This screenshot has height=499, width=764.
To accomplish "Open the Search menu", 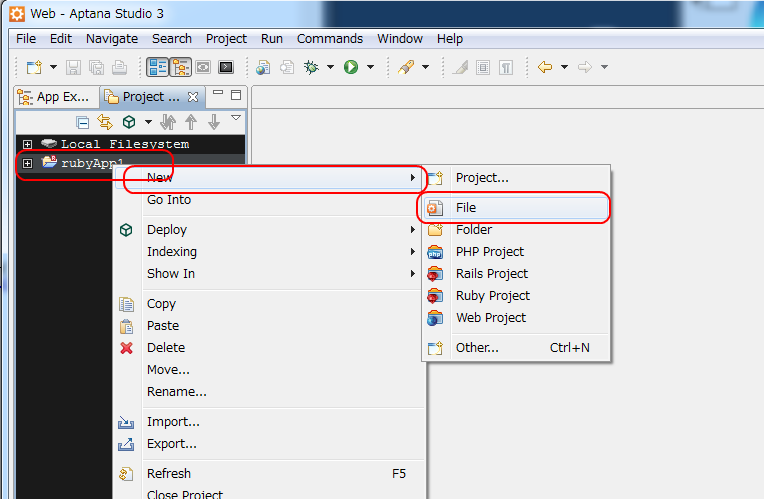I will point(172,38).
